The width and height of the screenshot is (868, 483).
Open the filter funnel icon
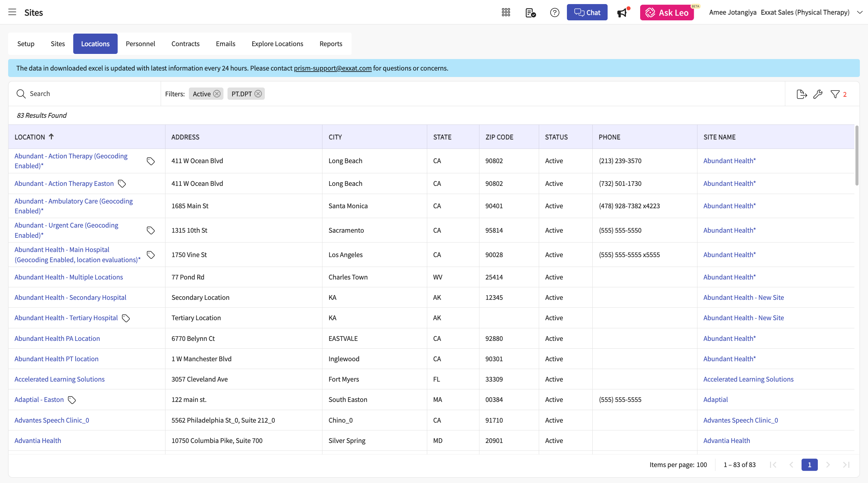coord(835,94)
